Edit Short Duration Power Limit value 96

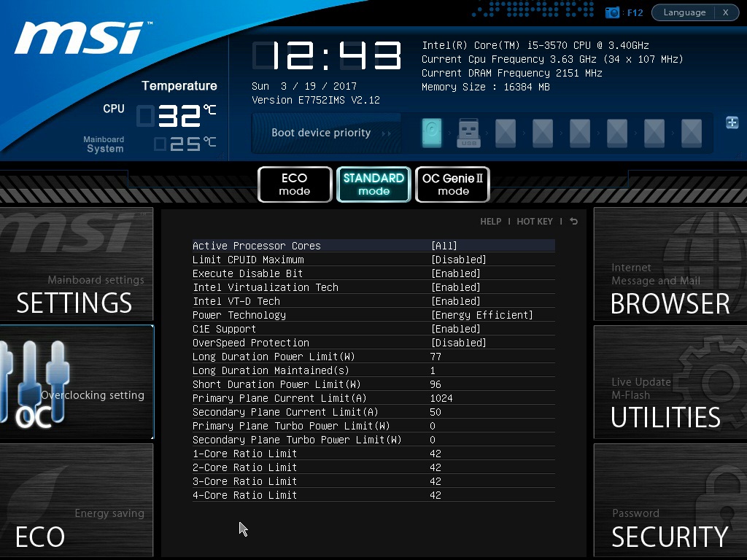[436, 384]
